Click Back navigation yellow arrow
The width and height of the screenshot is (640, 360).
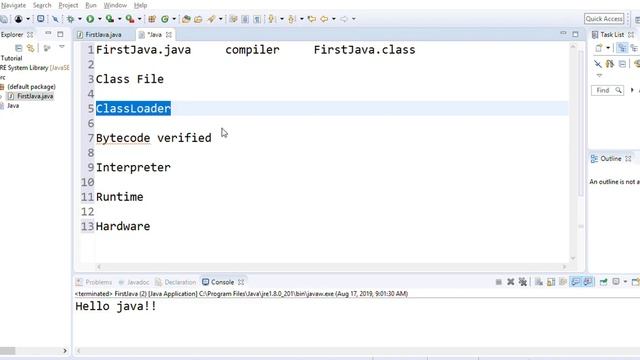(324, 19)
